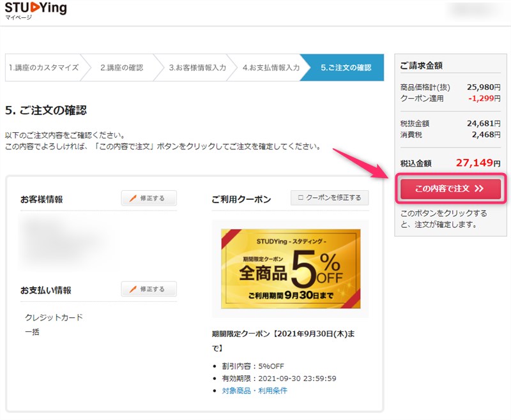This screenshot has width=511, height=420.
Task: Click the クーポンを修正する button
Action: pos(329,198)
